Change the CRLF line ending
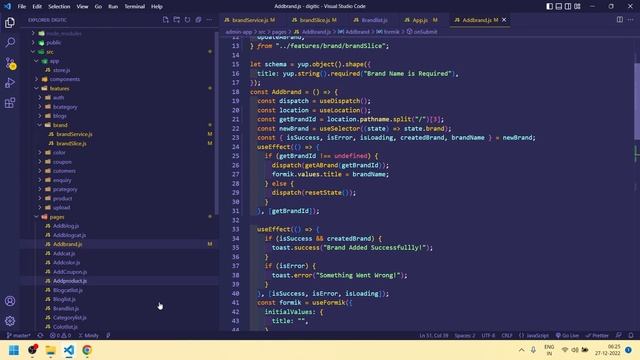This screenshot has width=640, height=360. (507, 336)
